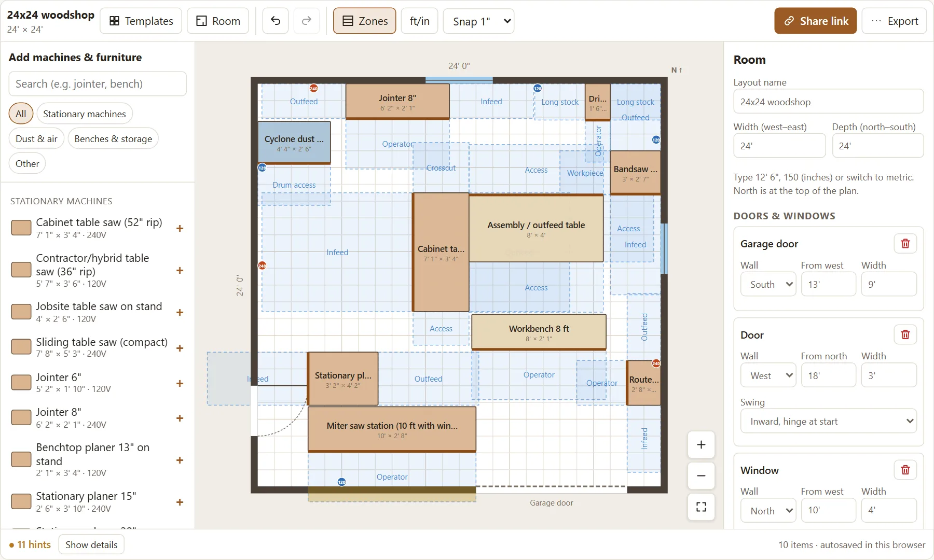Filter by Benches & storage

113,138
